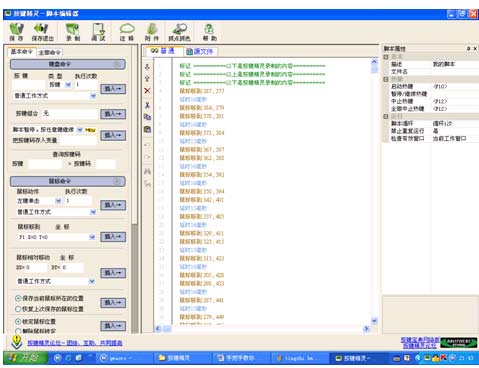Screen dimensions: 479x368
Task: Click 插入 button beside 锁定鼠标位置
Action: coord(113,326)
